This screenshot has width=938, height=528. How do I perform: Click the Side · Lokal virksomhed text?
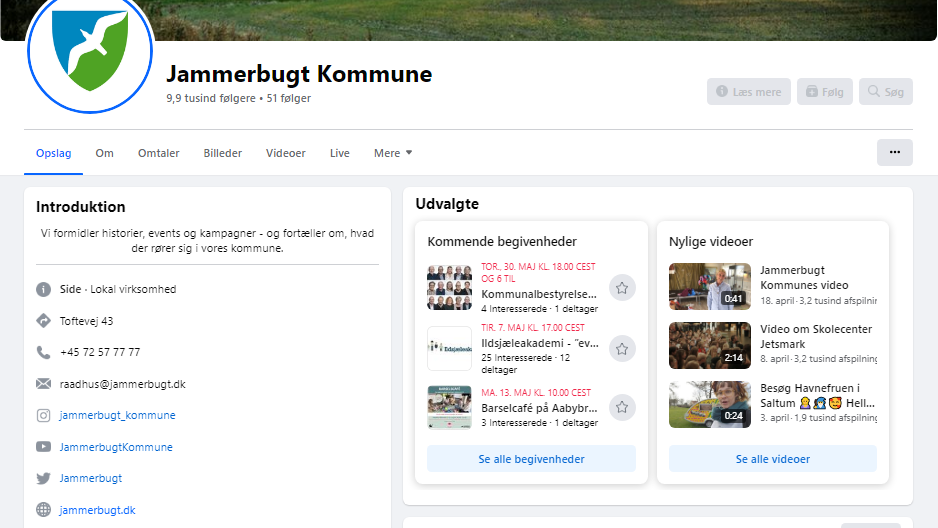coord(118,289)
